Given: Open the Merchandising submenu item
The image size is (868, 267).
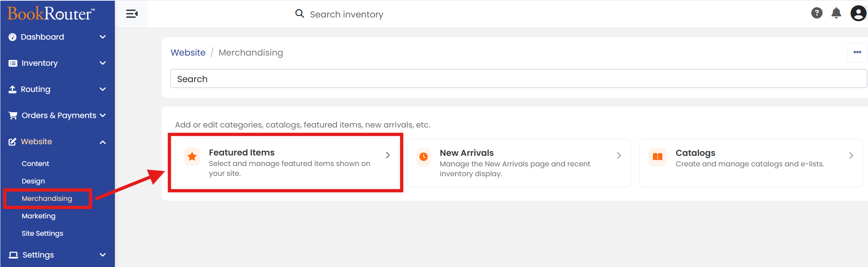Looking at the screenshot, I should (47, 199).
